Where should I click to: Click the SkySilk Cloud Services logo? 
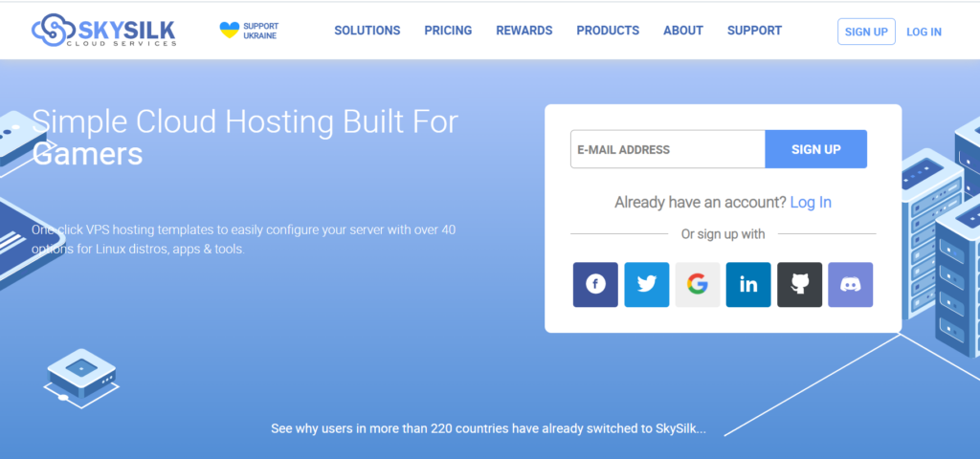pos(103,31)
